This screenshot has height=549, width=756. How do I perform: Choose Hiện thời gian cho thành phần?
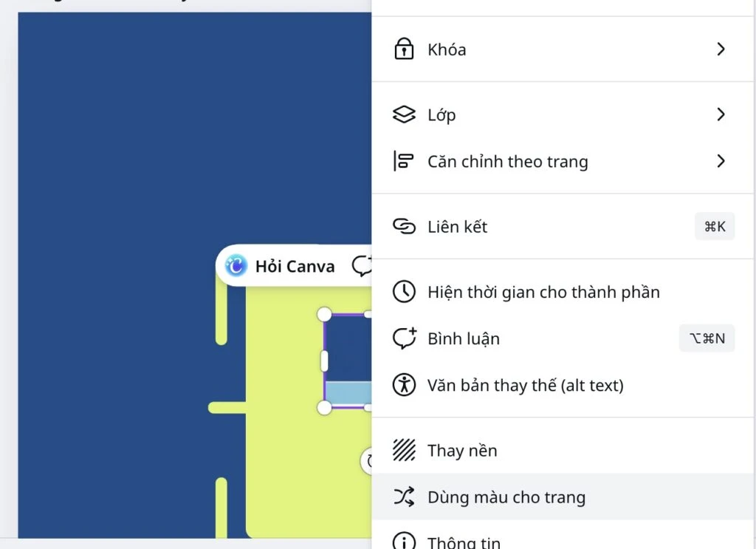tap(543, 292)
